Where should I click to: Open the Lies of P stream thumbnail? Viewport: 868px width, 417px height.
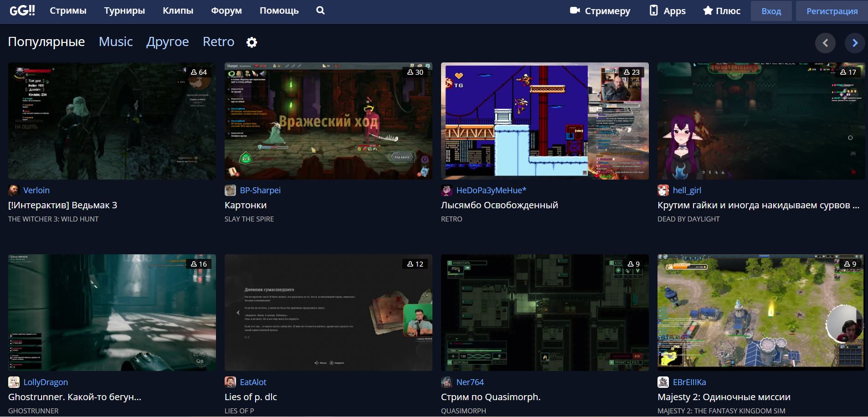pos(329,313)
